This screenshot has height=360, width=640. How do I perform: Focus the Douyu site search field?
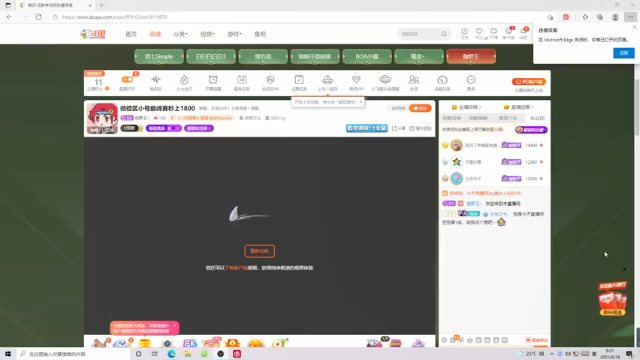tap(419, 34)
